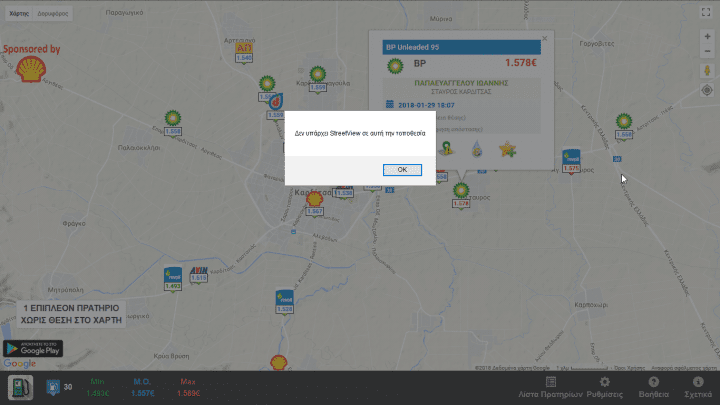The image size is (720, 405).
Task: Open Ρυθμίσεις settings
Action: point(605,388)
